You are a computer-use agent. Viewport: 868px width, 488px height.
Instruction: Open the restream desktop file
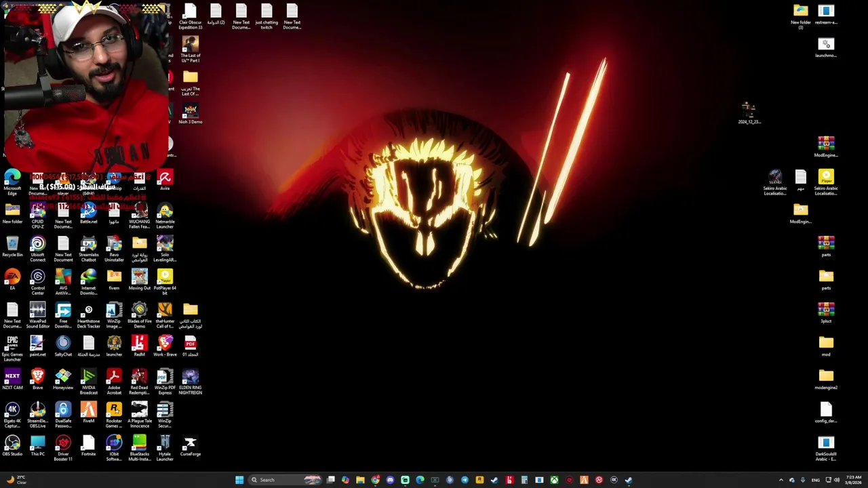(x=826, y=14)
